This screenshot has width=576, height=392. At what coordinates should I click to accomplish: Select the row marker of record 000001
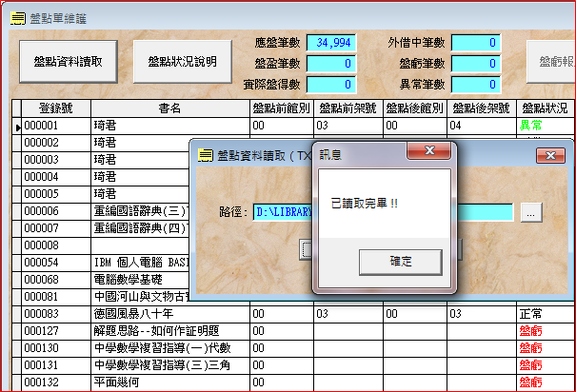click(x=16, y=126)
